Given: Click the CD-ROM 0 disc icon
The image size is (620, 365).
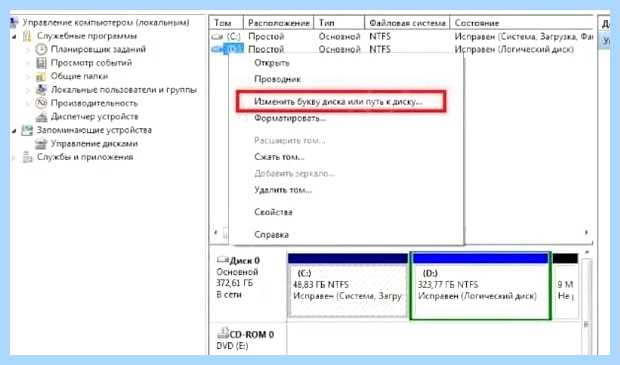Looking at the screenshot, I should 223,333.
